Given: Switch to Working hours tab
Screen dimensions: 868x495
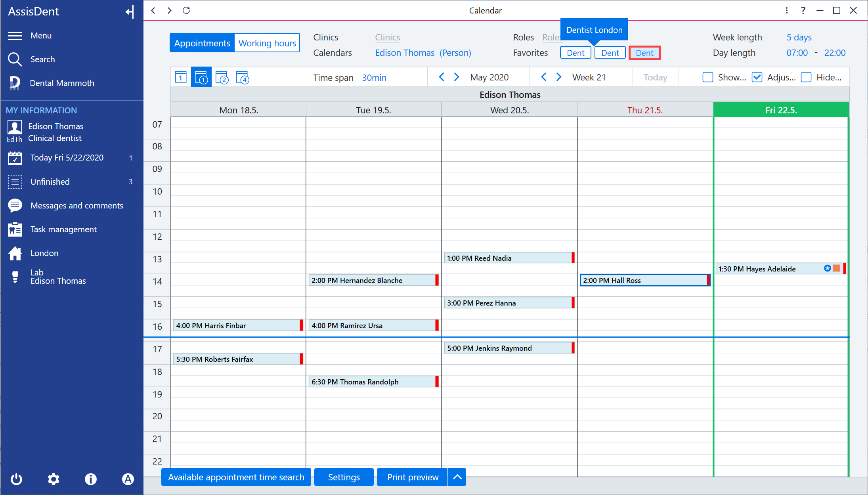Looking at the screenshot, I should point(267,43).
